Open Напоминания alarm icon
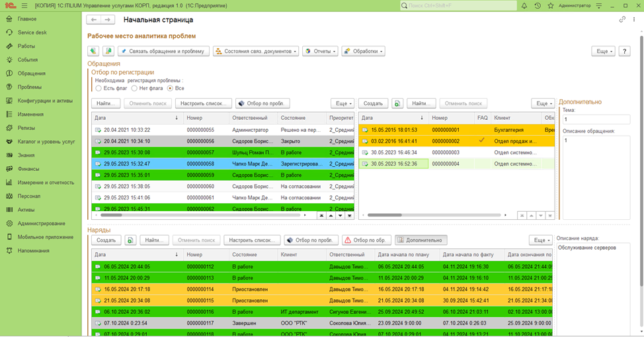 (9, 250)
